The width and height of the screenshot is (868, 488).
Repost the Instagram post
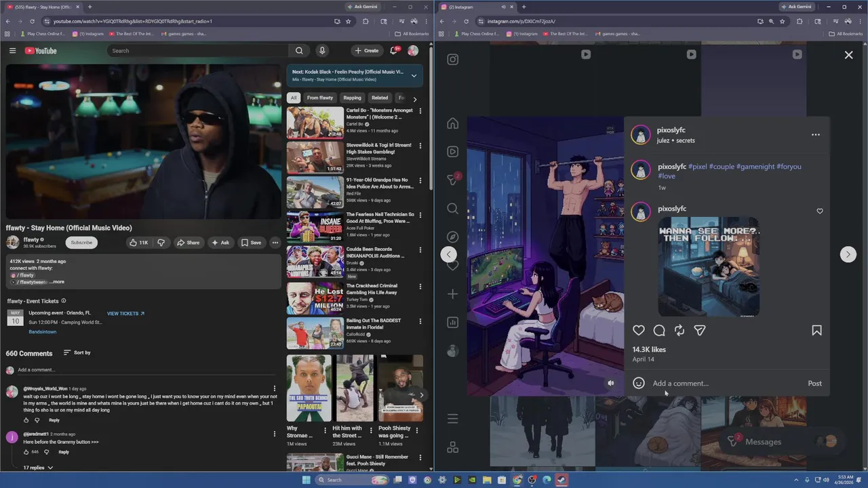[x=679, y=330]
